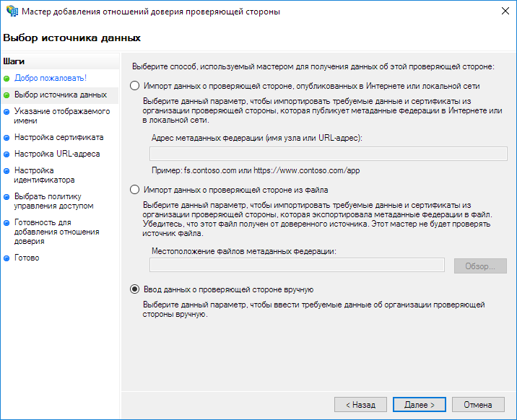Click the wizard icon in the title bar
Screen dimensions: 517x420
pyautogui.click(x=10, y=12)
